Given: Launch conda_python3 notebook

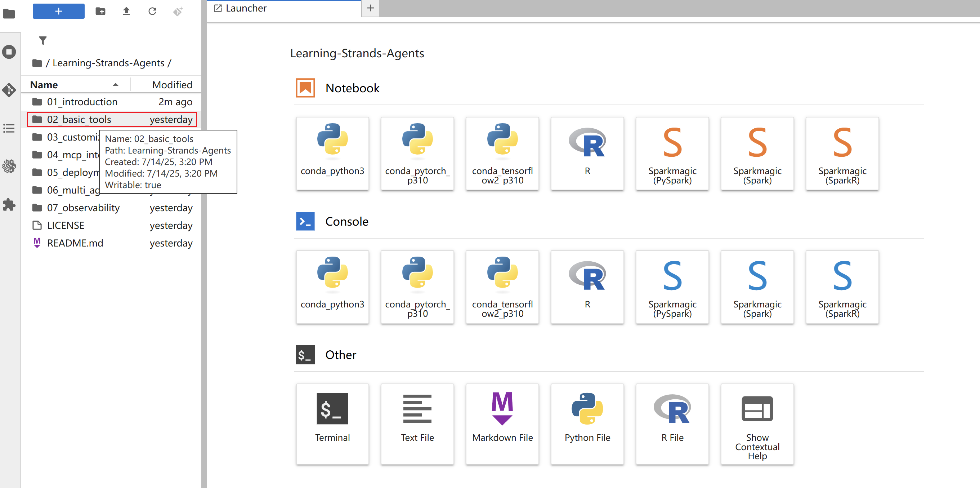Looking at the screenshot, I should pyautogui.click(x=332, y=154).
